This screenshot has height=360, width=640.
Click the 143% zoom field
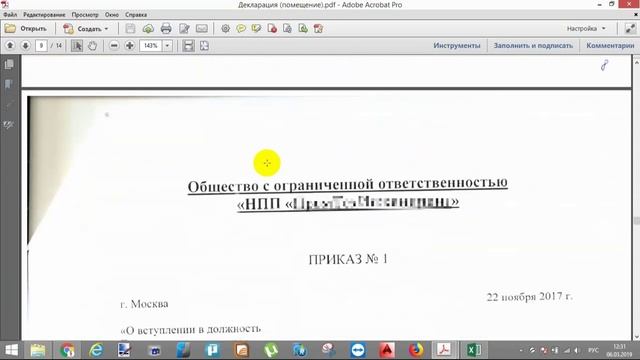151,46
